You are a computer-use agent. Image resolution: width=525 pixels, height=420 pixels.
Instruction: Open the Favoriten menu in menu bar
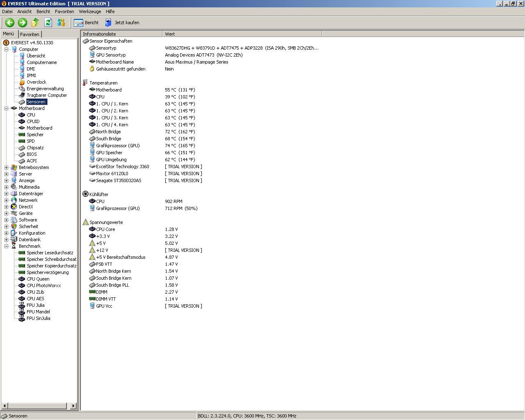[x=64, y=11]
